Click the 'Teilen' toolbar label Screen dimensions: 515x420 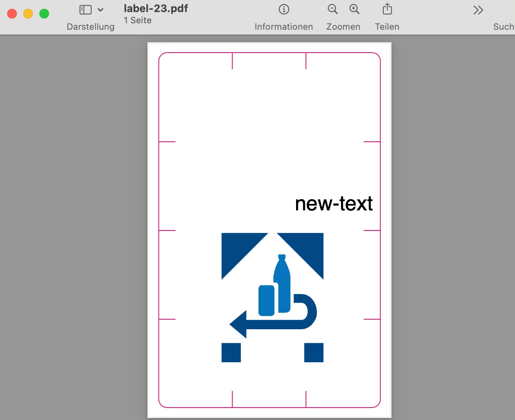coord(387,27)
